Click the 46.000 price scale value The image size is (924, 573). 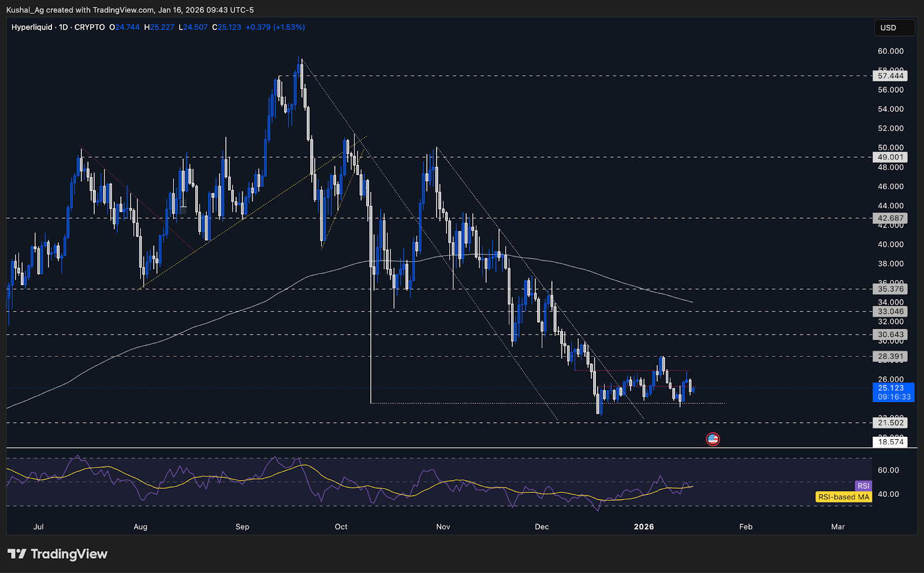pyautogui.click(x=891, y=186)
